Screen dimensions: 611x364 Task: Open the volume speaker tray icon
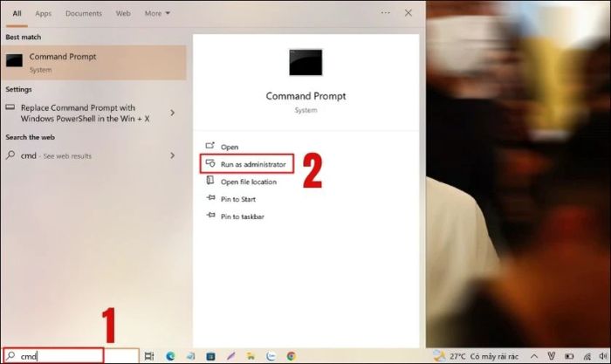pos(603,356)
